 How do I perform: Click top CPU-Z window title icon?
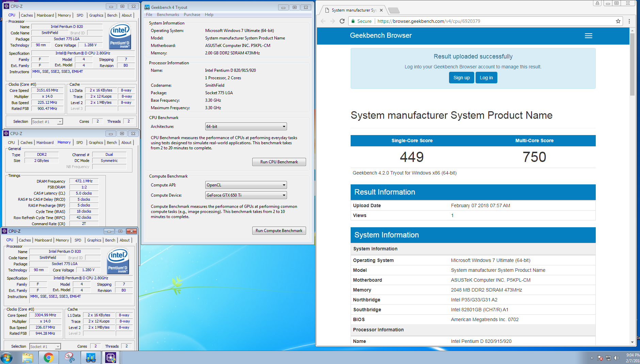6,6
